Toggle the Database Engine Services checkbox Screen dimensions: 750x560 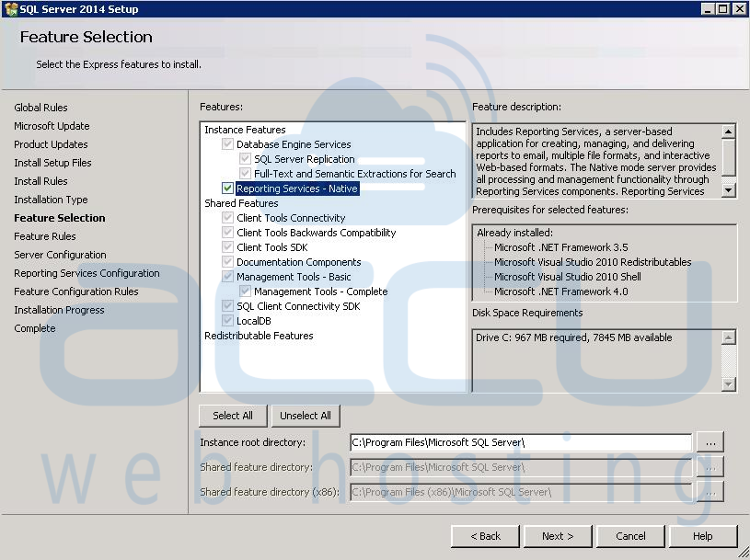coord(227,144)
